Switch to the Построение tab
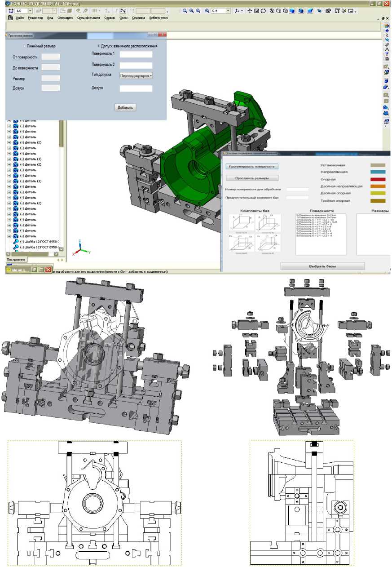 click(17, 260)
